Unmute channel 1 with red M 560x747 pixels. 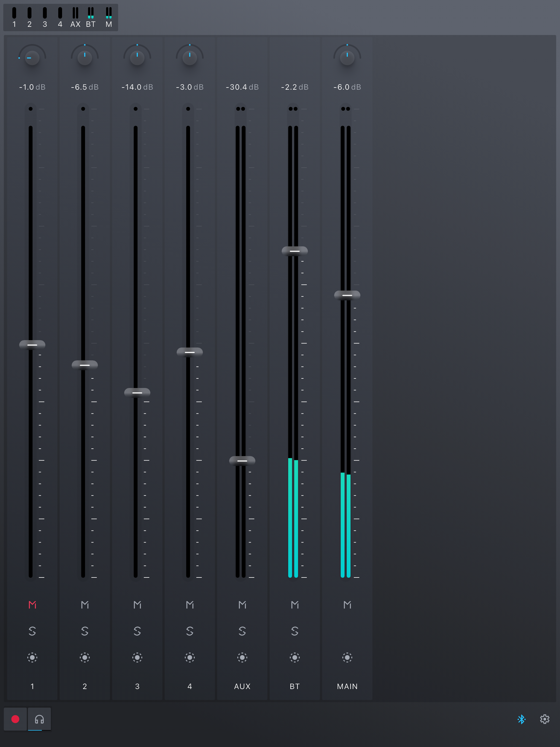pos(32,605)
